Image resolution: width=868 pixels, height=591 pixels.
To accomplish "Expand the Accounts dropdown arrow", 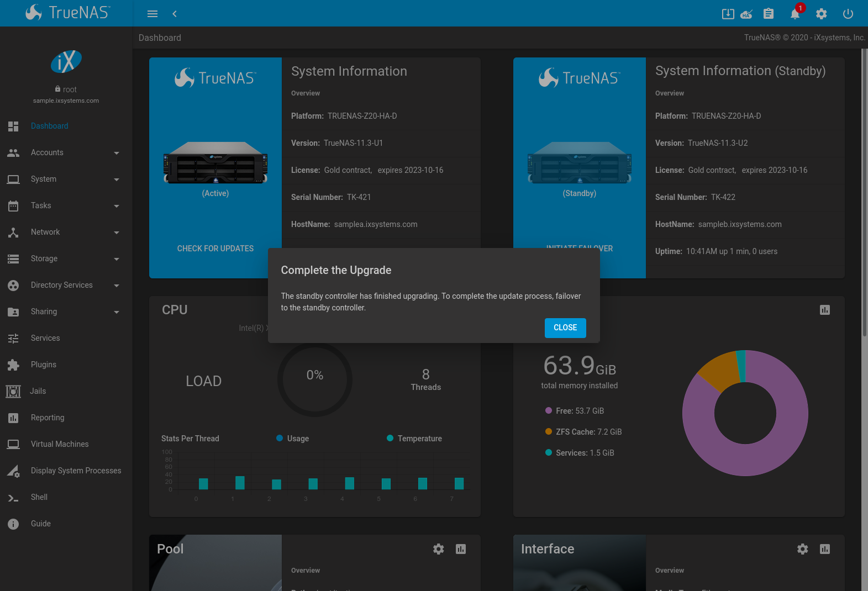I will (x=117, y=153).
